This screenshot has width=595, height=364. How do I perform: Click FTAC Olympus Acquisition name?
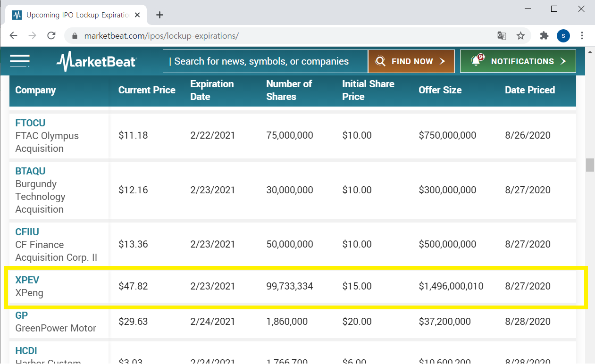pos(47,142)
